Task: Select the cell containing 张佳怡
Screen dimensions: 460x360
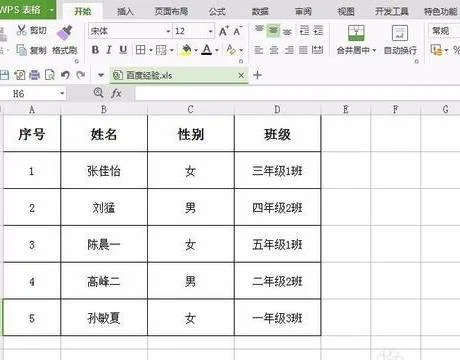Action: click(104, 171)
